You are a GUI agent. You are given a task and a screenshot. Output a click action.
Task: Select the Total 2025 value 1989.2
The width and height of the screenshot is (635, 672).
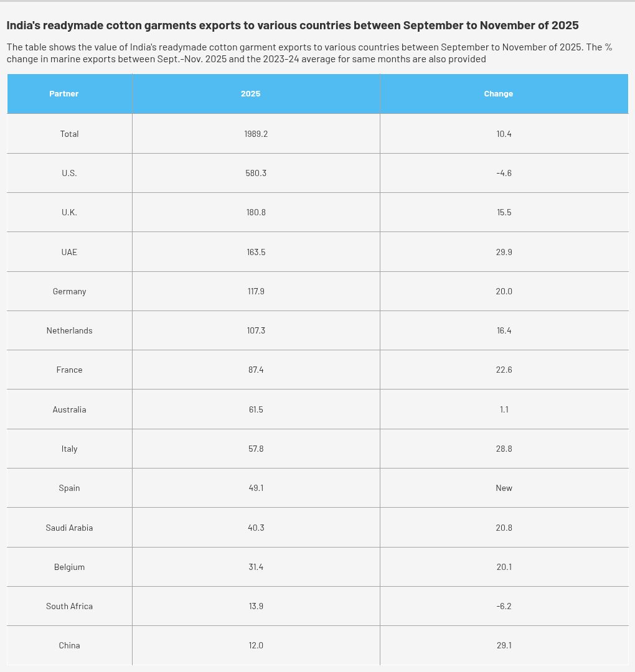(x=256, y=134)
